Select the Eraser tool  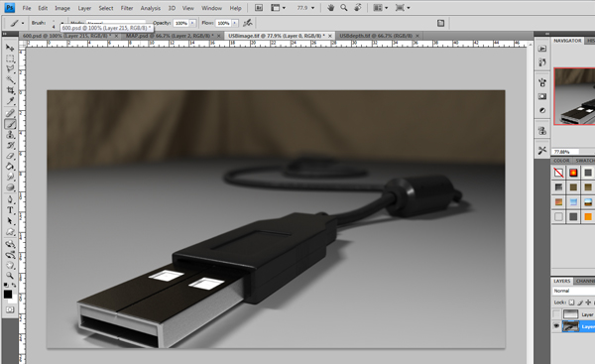pyautogui.click(x=10, y=156)
